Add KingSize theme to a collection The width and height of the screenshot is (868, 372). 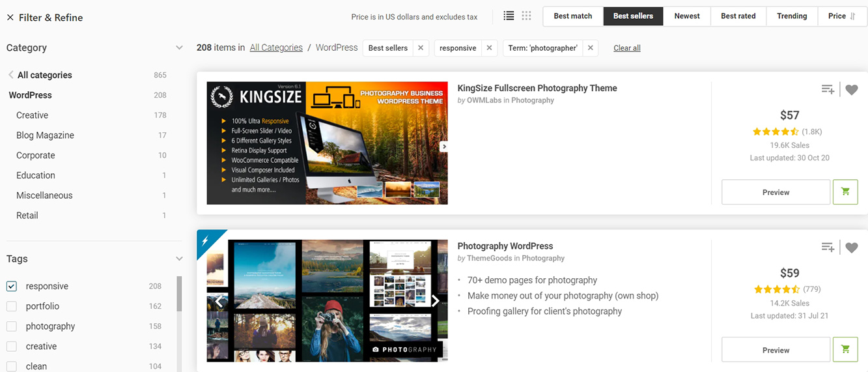828,90
